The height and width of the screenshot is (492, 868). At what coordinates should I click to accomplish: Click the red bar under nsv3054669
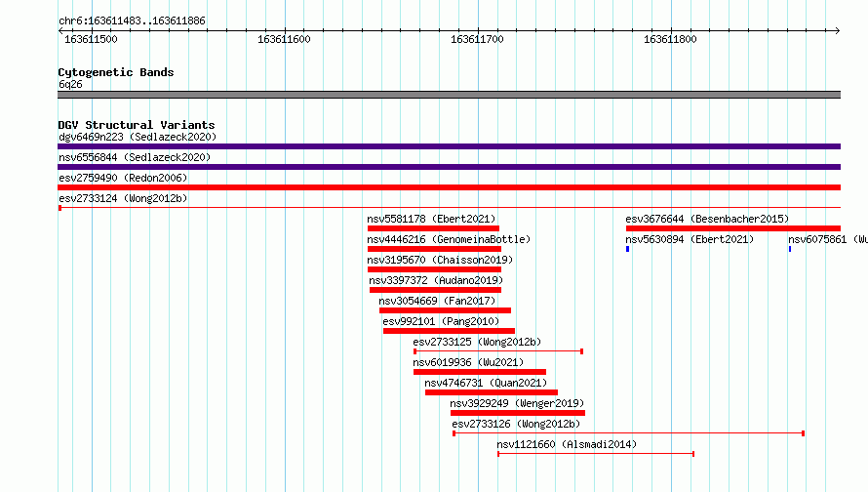pyautogui.click(x=445, y=310)
